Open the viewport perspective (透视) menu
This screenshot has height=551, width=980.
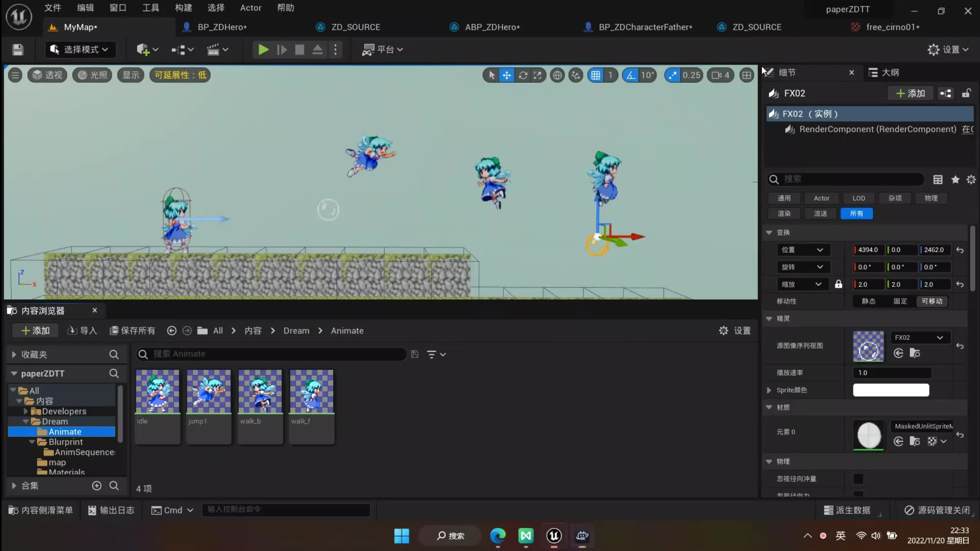click(47, 75)
